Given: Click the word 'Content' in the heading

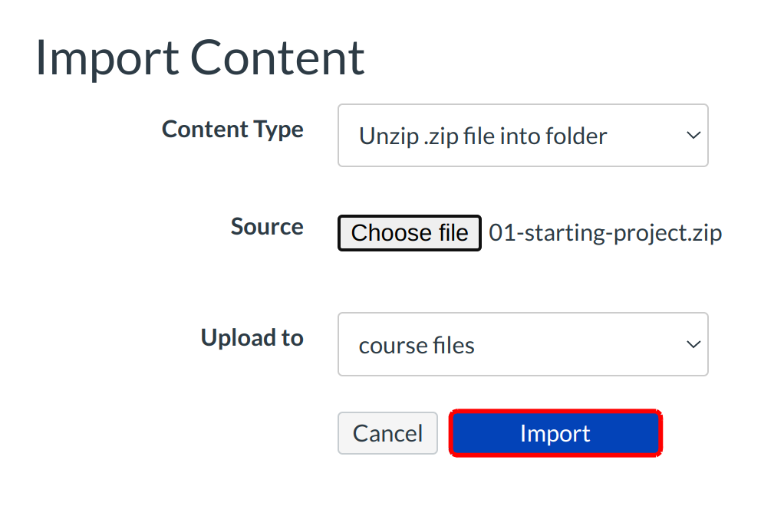Looking at the screenshot, I should [278, 57].
